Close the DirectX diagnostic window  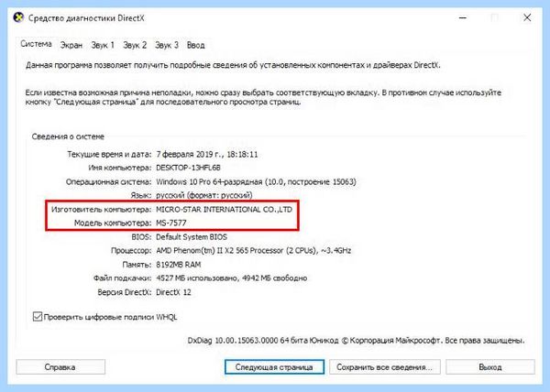coord(527,17)
